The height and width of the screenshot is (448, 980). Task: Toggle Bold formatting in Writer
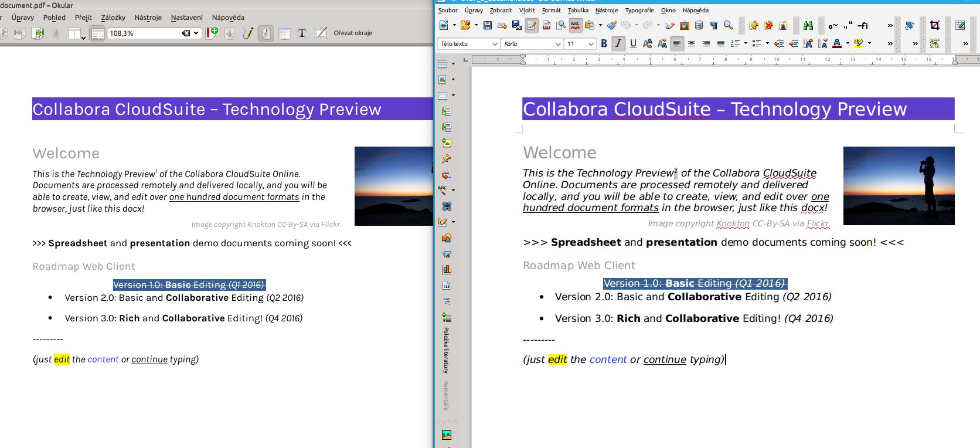604,43
